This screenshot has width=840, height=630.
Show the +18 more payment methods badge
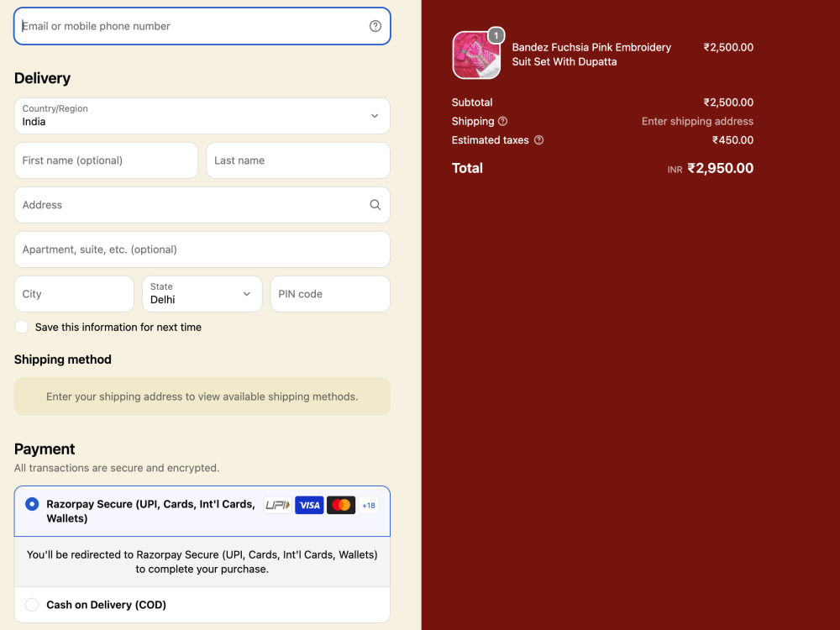click(369, 505)
